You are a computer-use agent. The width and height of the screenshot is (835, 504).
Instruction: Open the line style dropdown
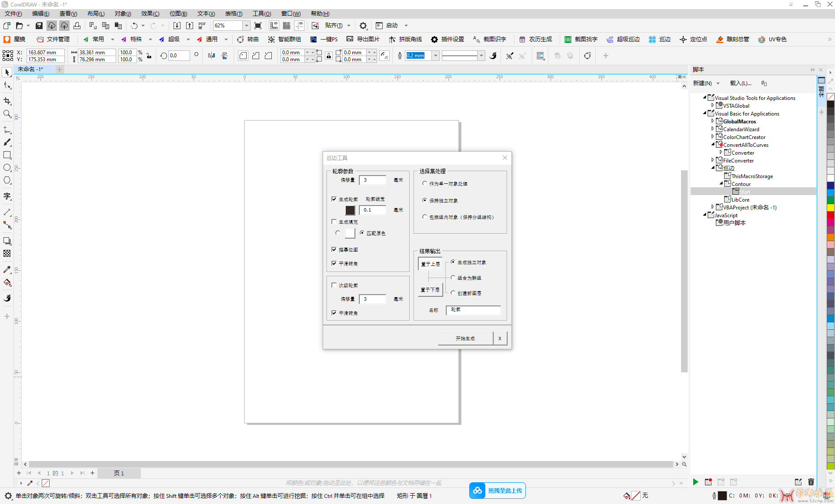pos(481,56)
